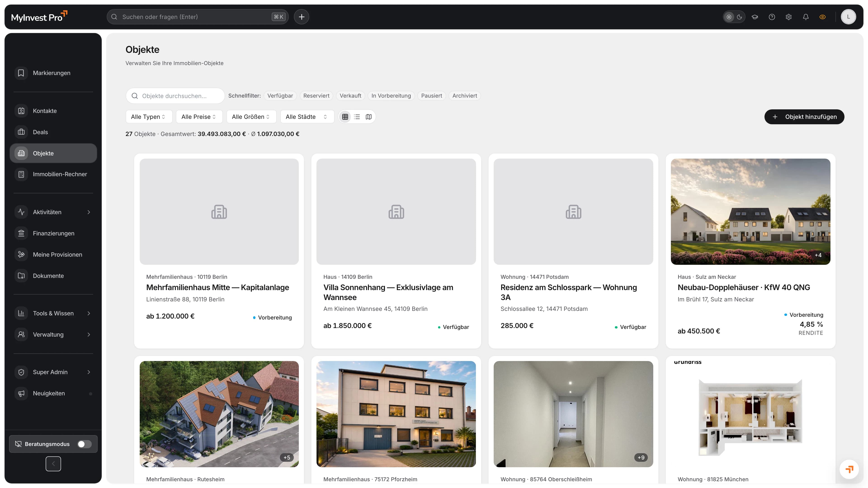Viewport: 868px width, 488px height.
Task: Open notifications bell icon
Action: tap(806, 17)
